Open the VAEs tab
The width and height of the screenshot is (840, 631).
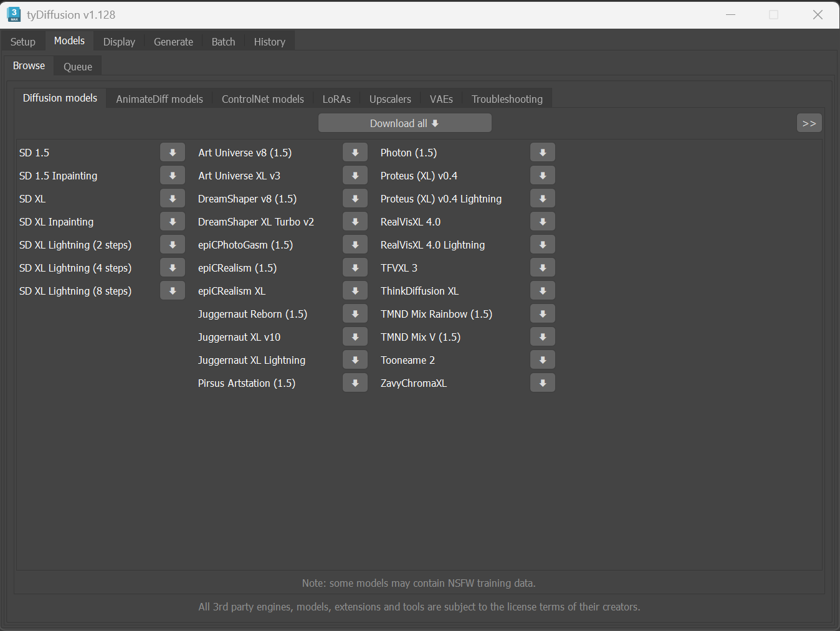point(441,99)
